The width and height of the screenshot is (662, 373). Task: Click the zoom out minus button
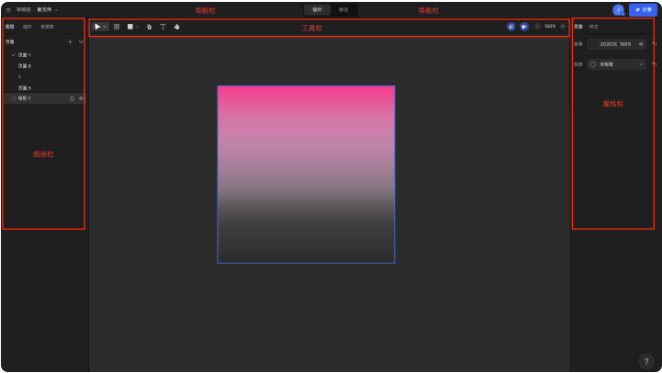coord(537,26)
